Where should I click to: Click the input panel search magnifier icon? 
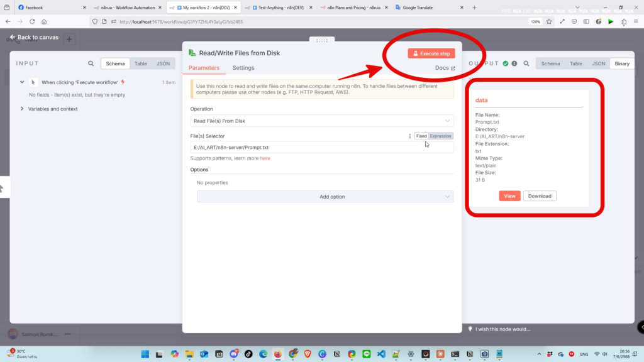[x=91, y=63]
